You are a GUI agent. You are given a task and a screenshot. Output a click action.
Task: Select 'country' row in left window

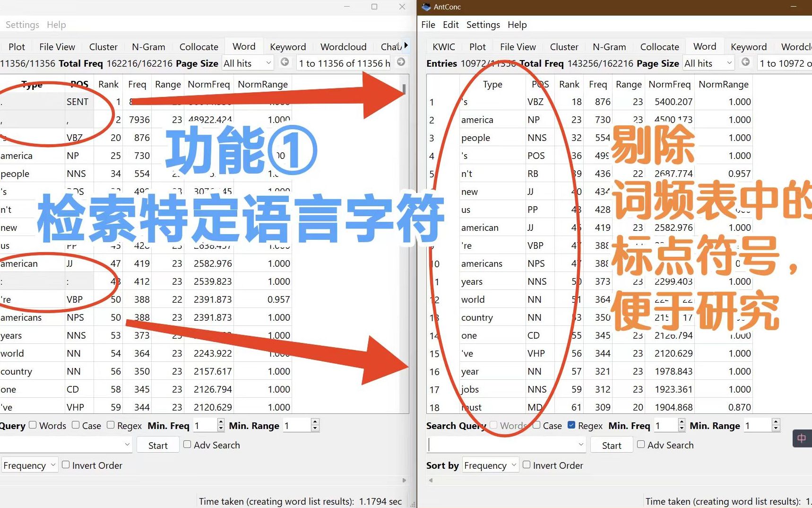[146, 372]
